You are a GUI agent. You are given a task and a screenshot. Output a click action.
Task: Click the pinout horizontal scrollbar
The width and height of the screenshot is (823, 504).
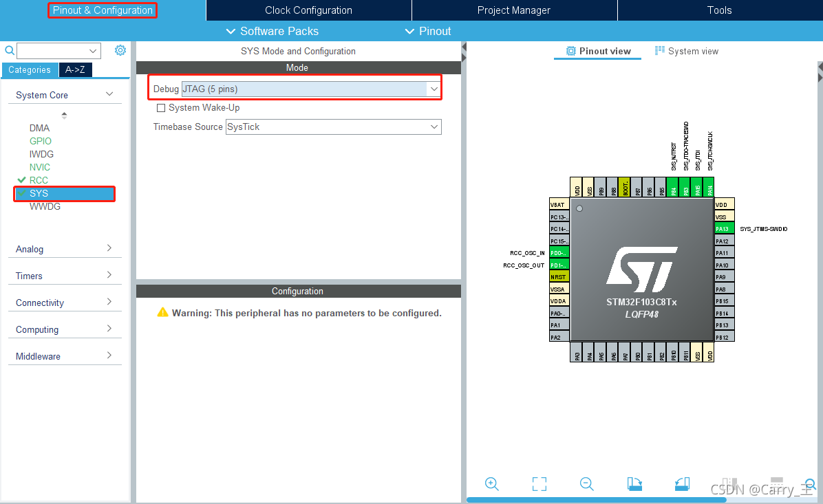(x=596, y=500)
